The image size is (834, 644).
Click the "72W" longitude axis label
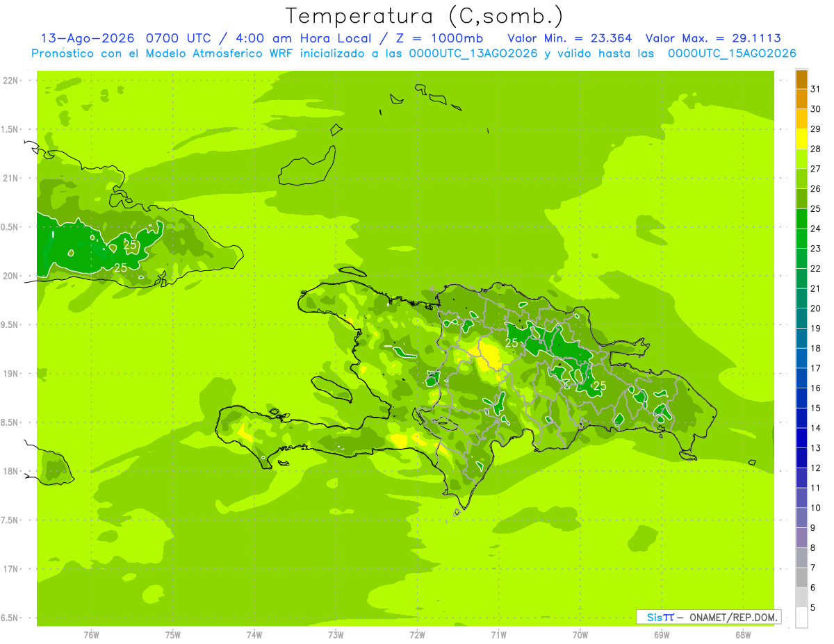417,634
